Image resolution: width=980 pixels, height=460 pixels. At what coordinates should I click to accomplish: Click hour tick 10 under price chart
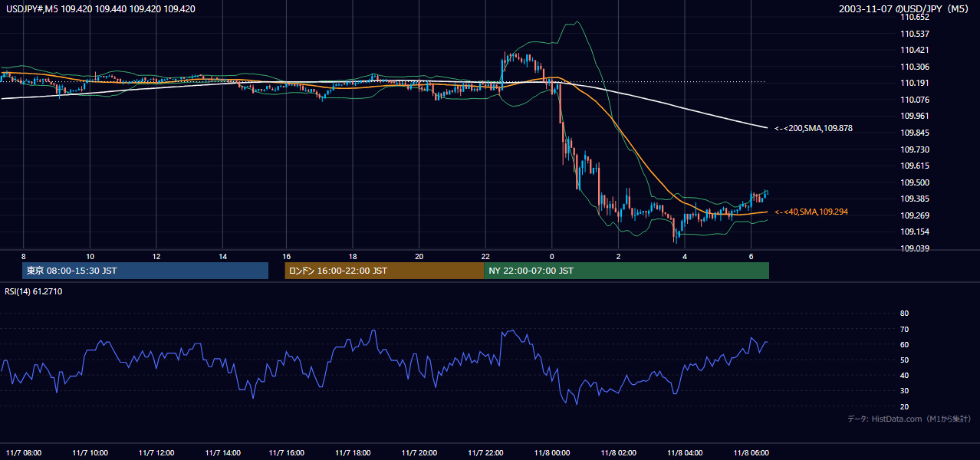click(x=90, y=256)
